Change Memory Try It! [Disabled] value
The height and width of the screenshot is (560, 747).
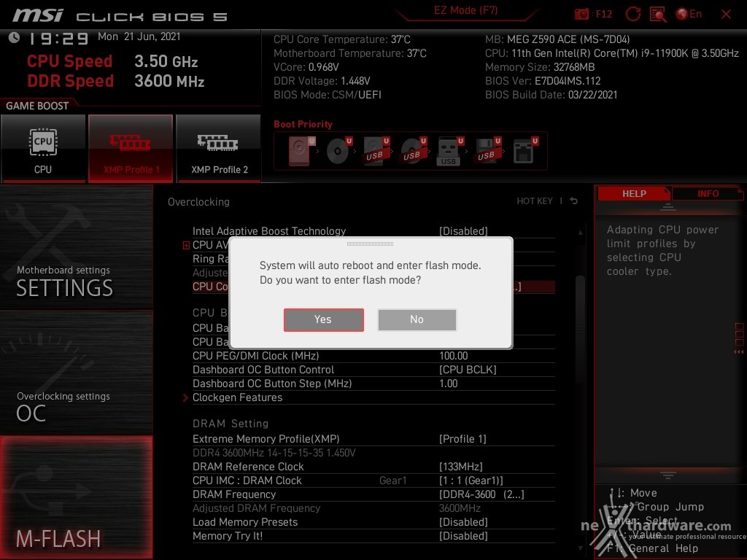click(x=463, y=536)
